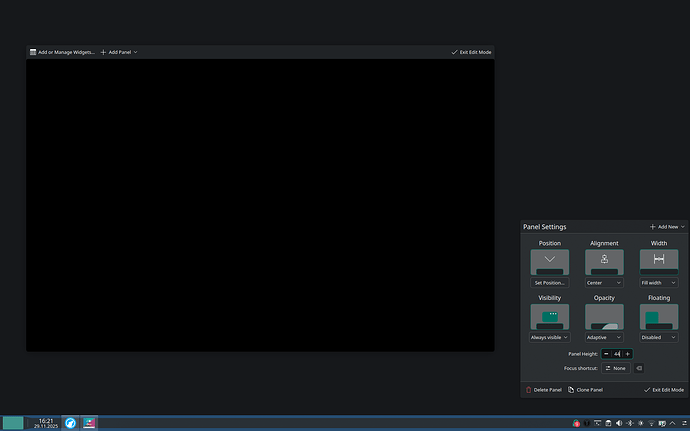Open the Add Panel menu in the top toolbar
Screen dimensions: 690x431
(x=119, y=52)
